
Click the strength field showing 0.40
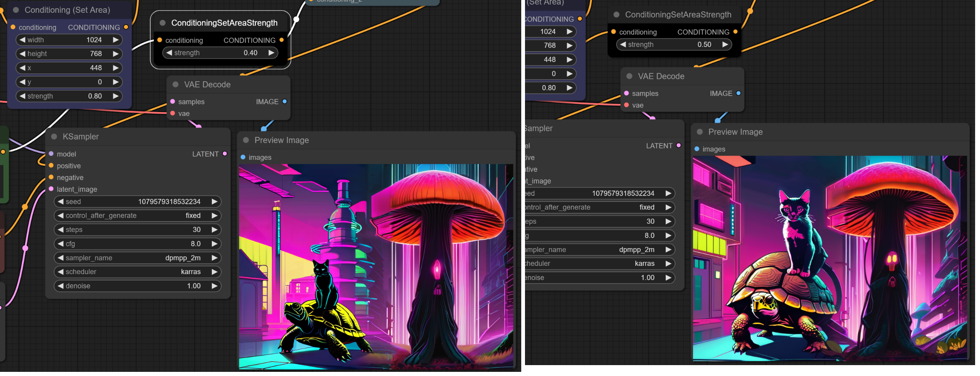click(x=220, y=53)
